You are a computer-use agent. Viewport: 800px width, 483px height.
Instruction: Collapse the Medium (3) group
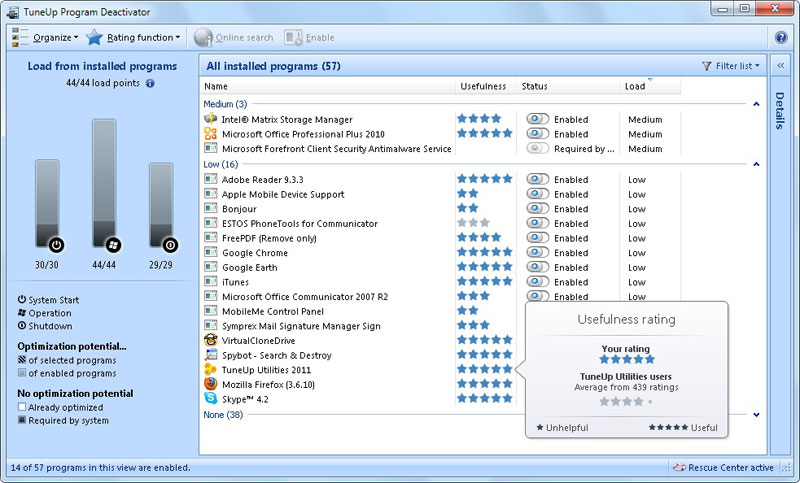pyautogui.click(x=756, y=104)
